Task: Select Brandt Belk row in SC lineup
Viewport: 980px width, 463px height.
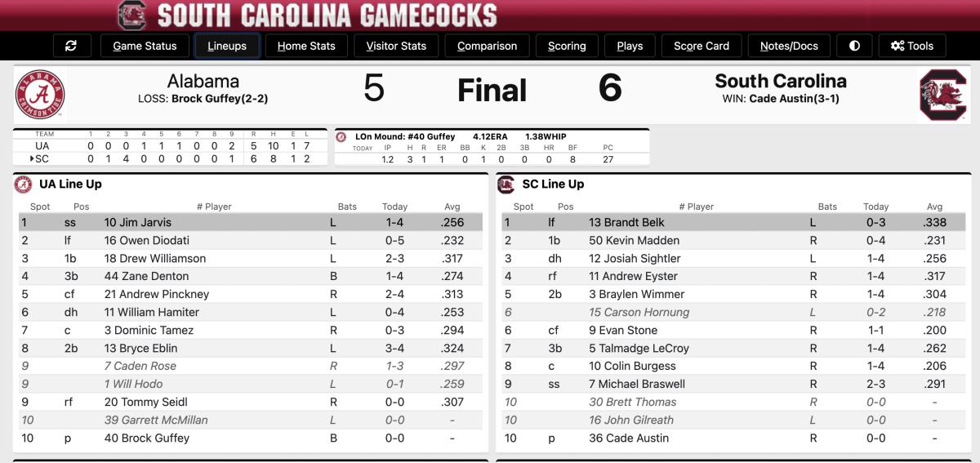Action: [x=733, y=222]
